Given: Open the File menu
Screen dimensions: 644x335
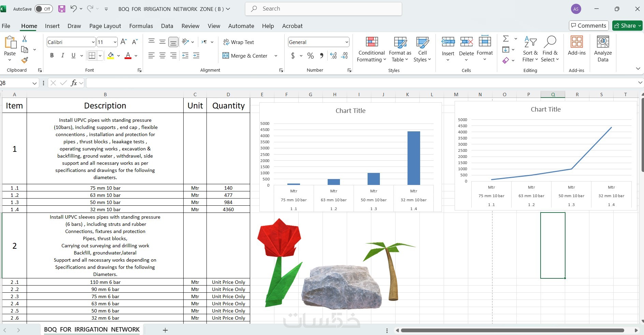Looking at the screenshot, I should (6, 26).
